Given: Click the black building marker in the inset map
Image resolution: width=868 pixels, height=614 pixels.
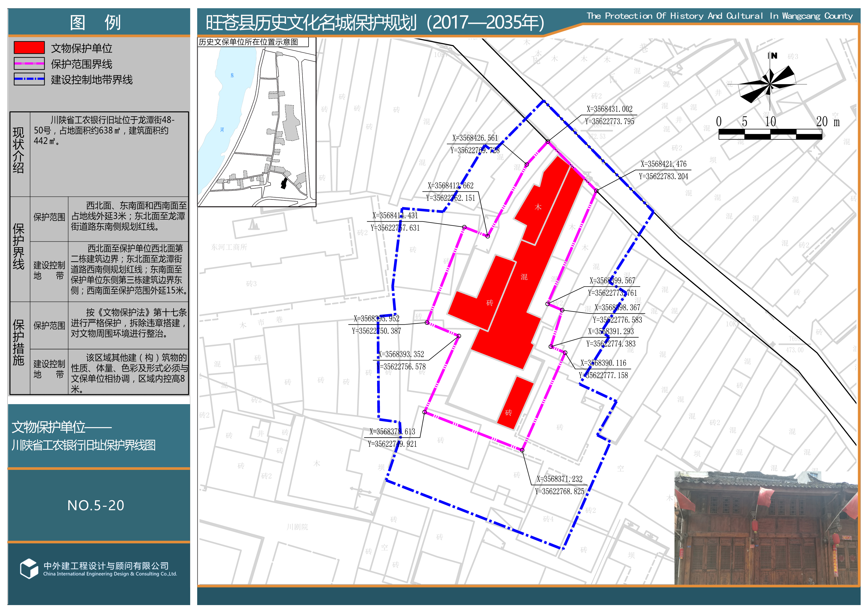Looking at the screenshot, I should (284, 184).
